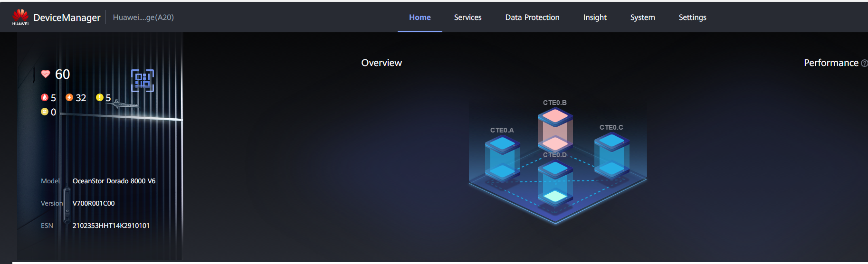This screenshot has height=264, width=868.
Task: Go to the Insight menu
Action: click(595, 17)
